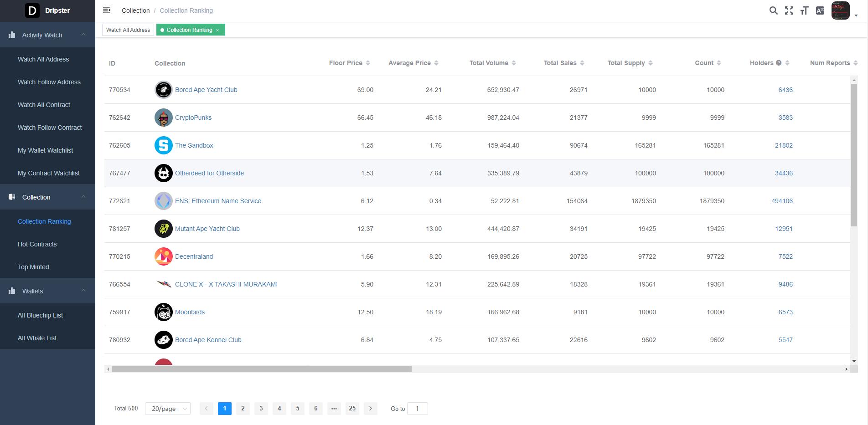Click the Activity Watch bar chart icon
868x425 pixels.
point(12,35)
